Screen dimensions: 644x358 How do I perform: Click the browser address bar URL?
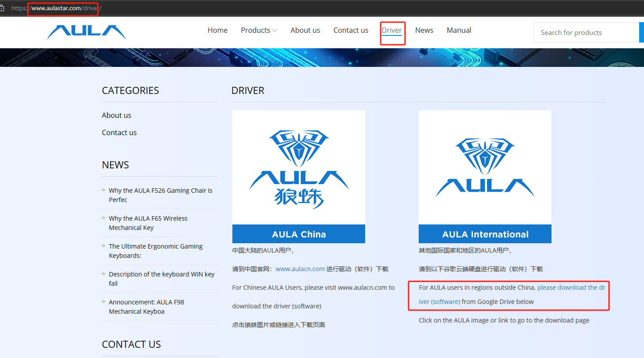pyautogui.click(x=56, y=8)
